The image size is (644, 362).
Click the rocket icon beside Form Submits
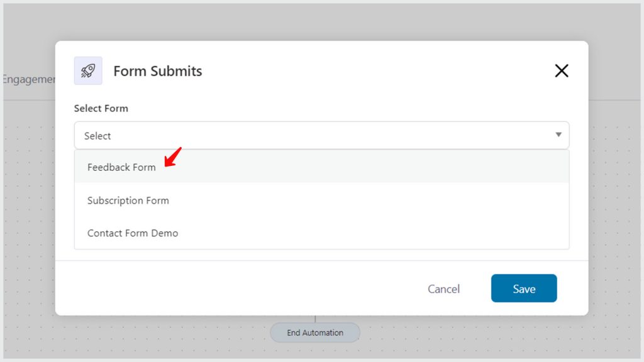click(x=88, y=70)
